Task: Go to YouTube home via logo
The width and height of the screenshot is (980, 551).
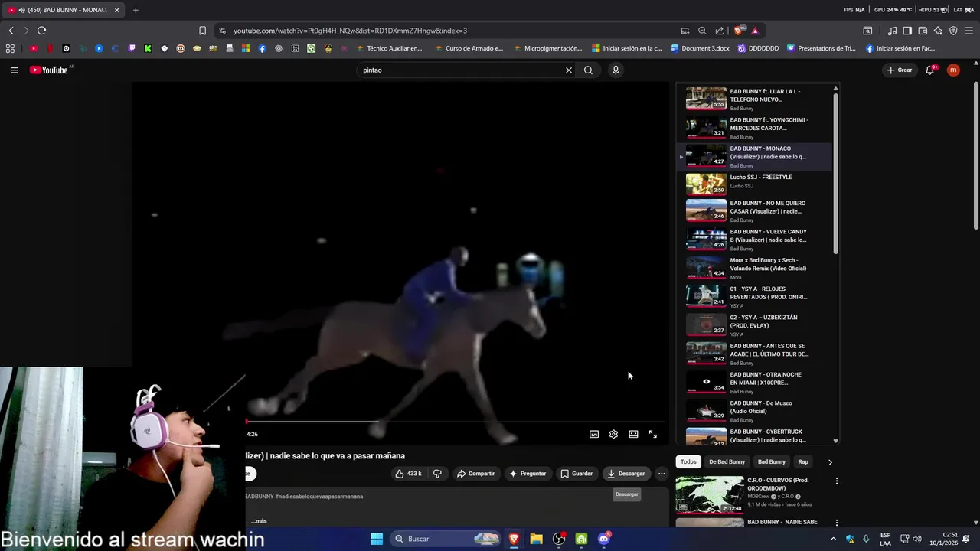Action: [50, 70]
